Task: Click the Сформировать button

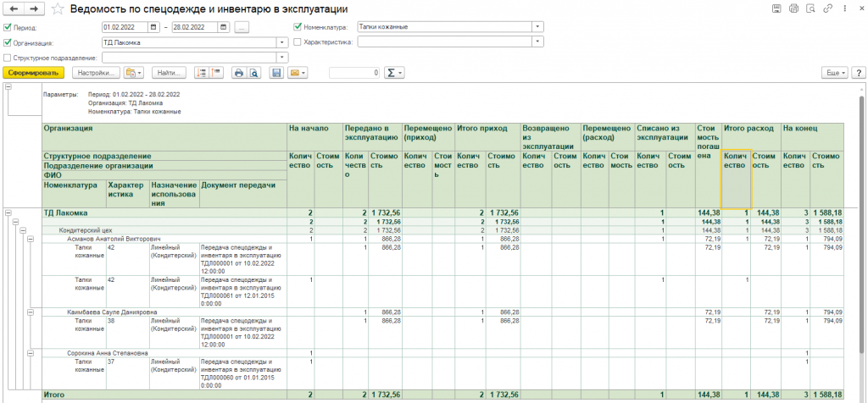Action: [34, 73]
